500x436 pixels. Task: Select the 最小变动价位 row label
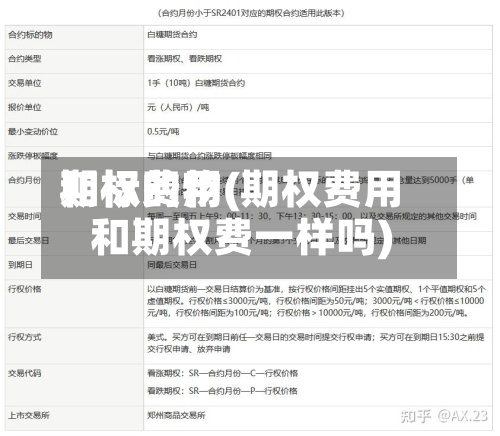point(33,132)
